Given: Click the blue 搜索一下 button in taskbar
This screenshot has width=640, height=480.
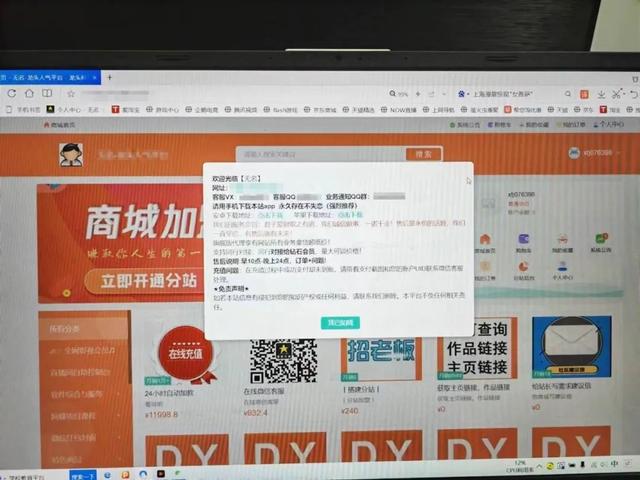Looking at the screenshot, I should point(83,476).
